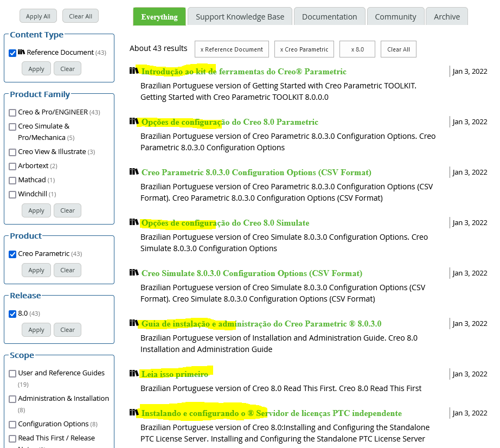The image size is (500, 448).
Task: Enable the Arbortext product family filter
Action: click(12, 166)
